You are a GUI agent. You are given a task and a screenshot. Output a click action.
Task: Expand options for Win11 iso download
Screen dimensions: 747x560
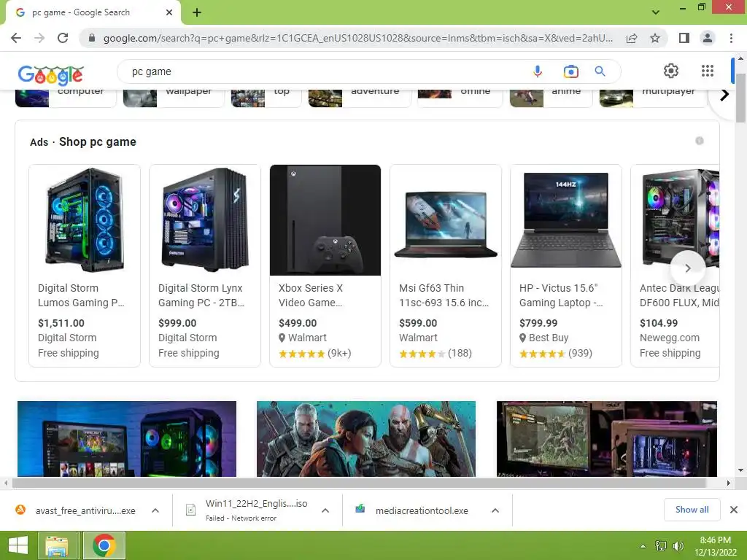[x=325, y=510]
